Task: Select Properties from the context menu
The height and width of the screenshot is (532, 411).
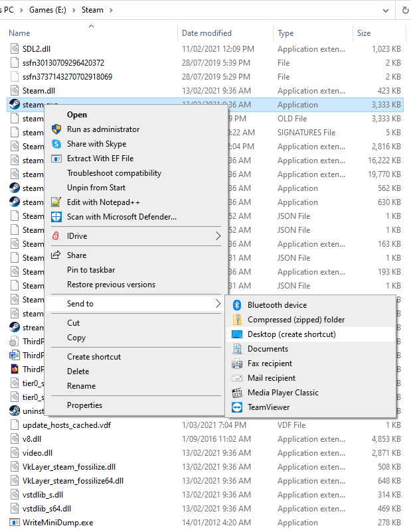Action: pos(84,405)
